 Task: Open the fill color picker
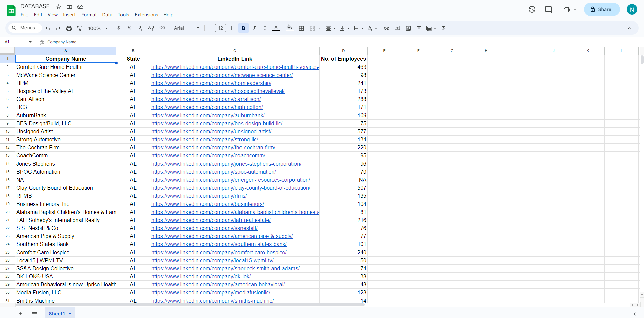click(x=290, y=28)
